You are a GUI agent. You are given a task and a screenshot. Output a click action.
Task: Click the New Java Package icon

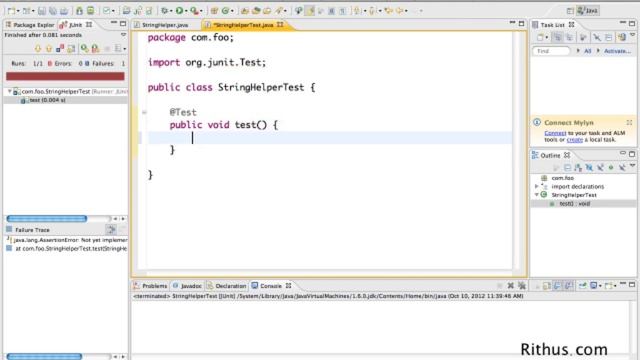pyautogui.click(x=214, y=11)
